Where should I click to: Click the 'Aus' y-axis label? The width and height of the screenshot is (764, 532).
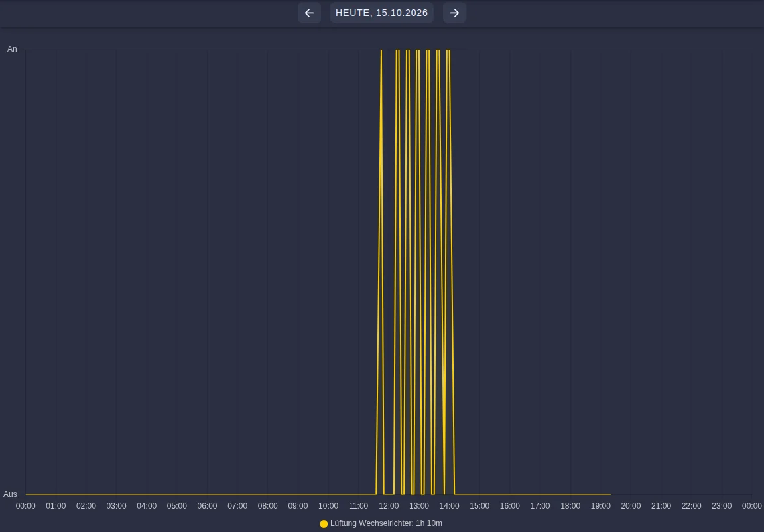click(x=10, y=494)
